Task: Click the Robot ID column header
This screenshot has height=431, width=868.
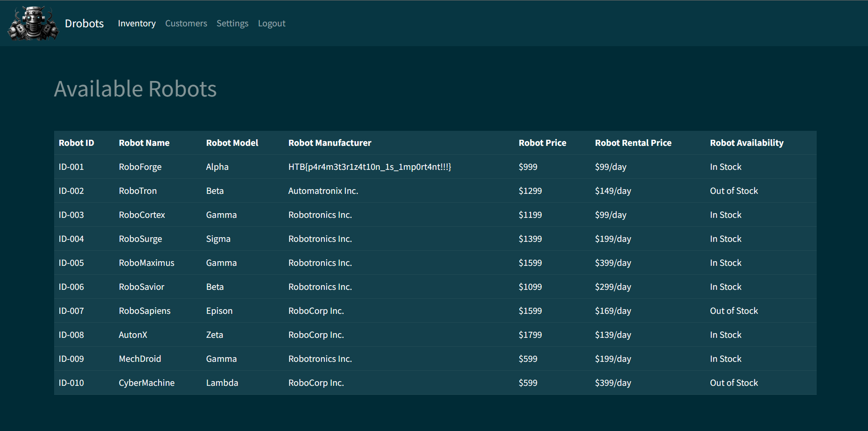Action: (x=76, y=143)
